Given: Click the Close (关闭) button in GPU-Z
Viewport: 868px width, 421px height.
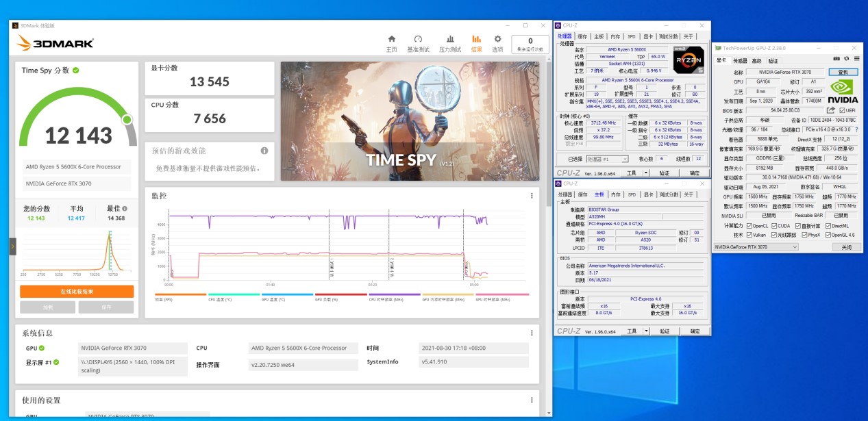Looking at the screenshot, I should tap(846, 246).
